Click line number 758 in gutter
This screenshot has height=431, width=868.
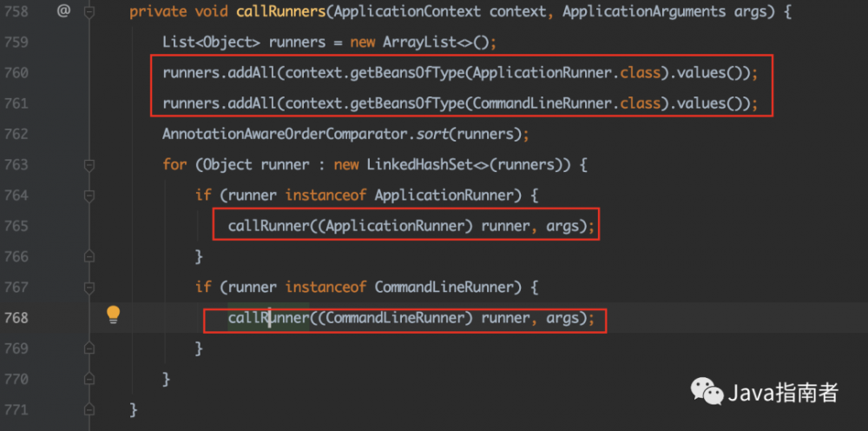[x=16, y=11]
